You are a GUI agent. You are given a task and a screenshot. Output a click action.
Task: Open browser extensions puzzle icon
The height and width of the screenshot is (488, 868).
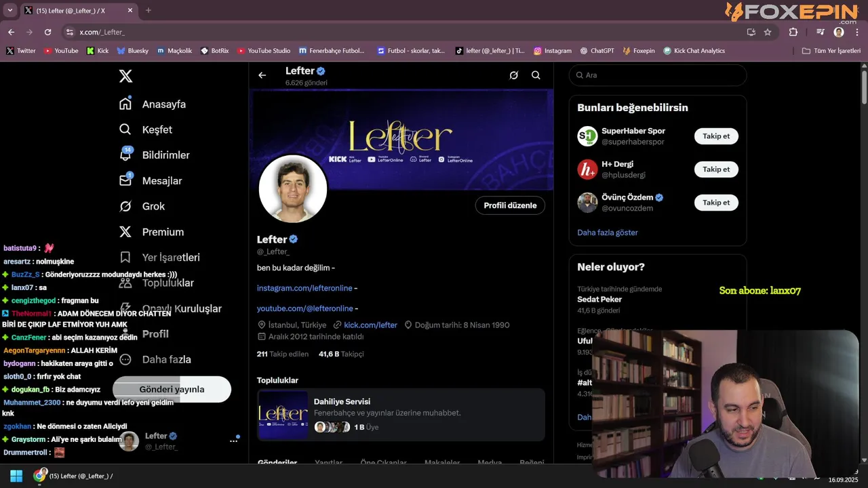coord(793,32)
